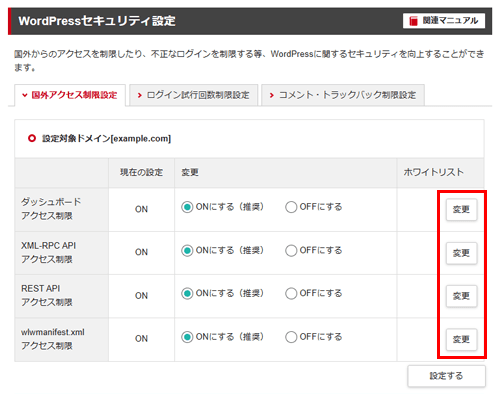Click the current ON value for ダッシュボード row
This screenshot has width=500, height=394.
[x=141, y=209]
